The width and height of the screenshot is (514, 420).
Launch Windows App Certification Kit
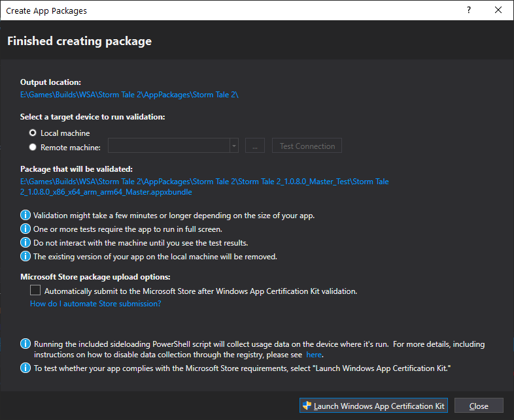pos(373,406)
